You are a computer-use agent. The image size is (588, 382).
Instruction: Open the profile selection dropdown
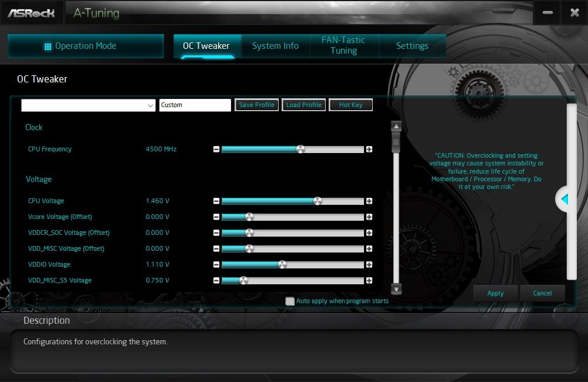(x=89, y=105)
